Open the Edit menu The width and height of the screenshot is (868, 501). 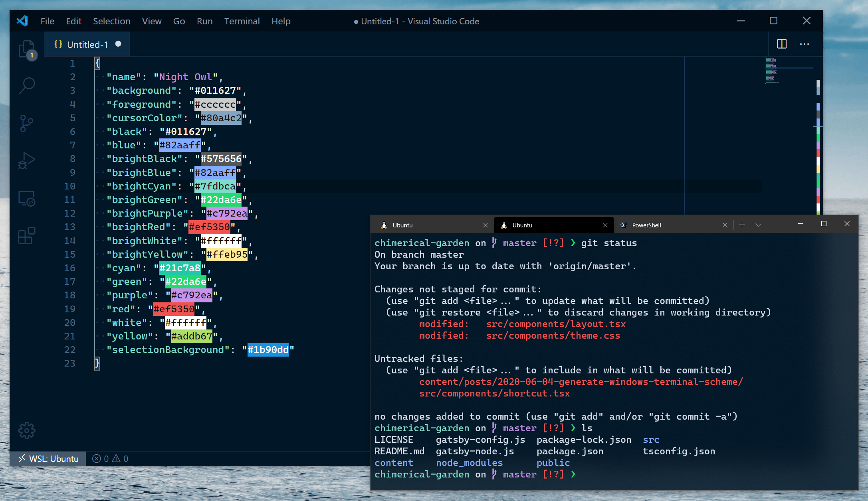73,21
